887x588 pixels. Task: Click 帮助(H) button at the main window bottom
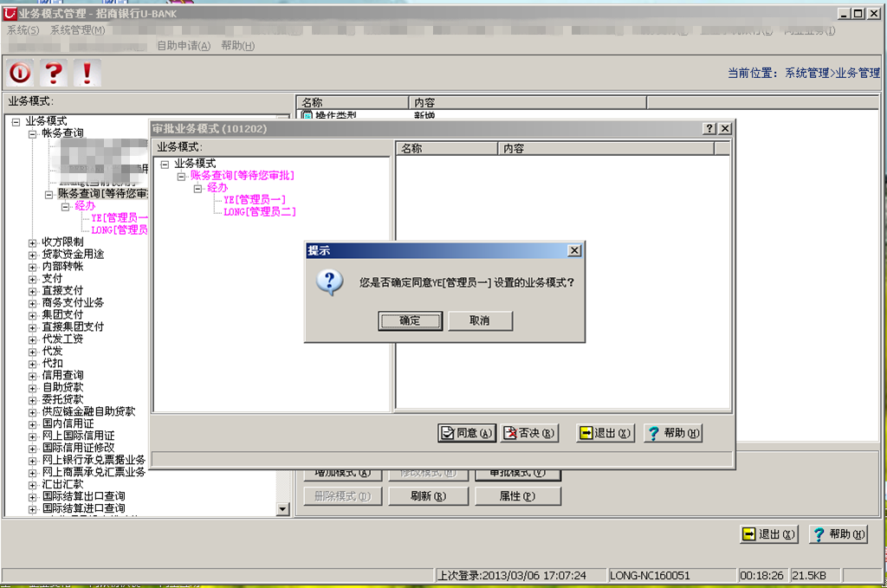click(x=838, y=534)
